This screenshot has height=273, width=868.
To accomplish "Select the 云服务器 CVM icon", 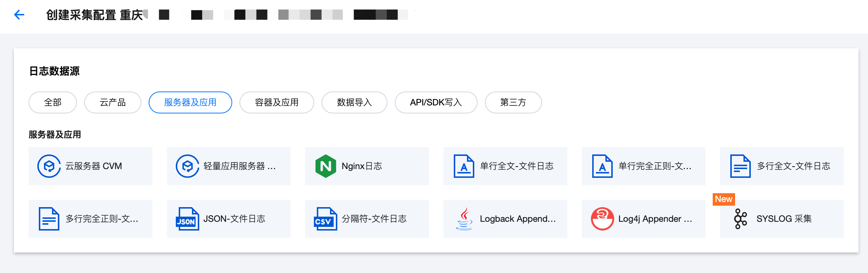I will pyautogui.click(x=49, y=166).
